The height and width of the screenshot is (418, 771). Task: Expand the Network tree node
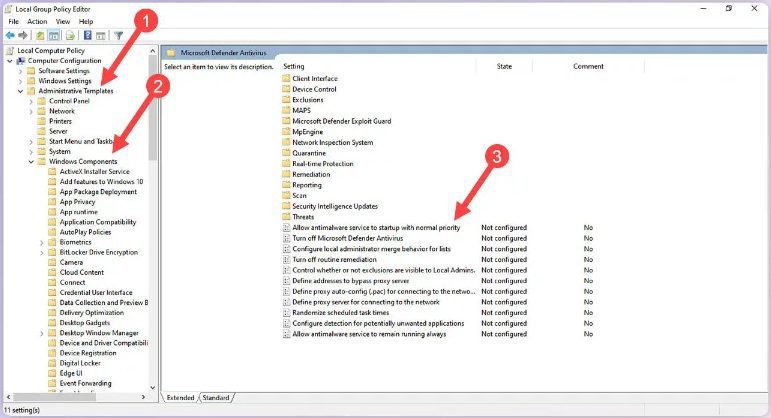pyautogui.click(x=31, y=111)
